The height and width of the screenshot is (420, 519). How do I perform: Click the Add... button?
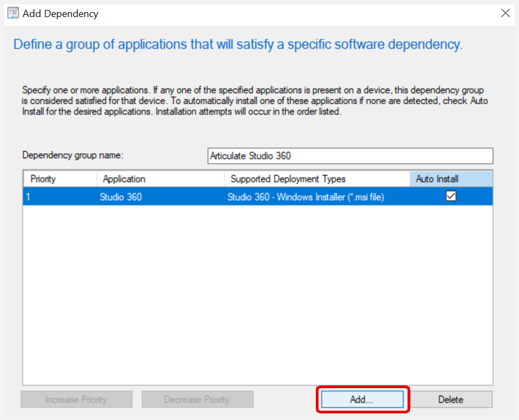tap(362, 400)
